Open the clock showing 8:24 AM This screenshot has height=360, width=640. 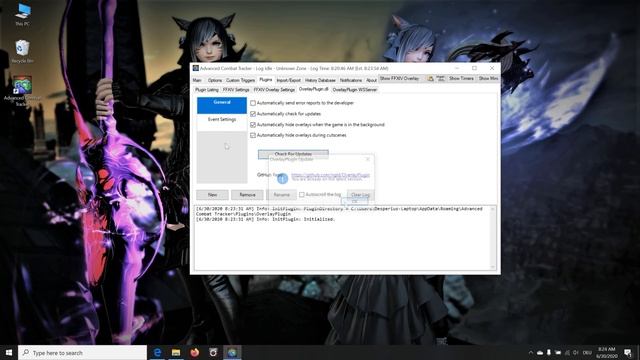[x=607, y=353]
